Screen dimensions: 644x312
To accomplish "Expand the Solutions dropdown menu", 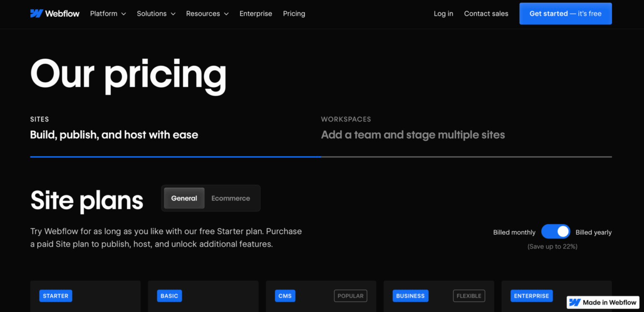I will (156, 13).
